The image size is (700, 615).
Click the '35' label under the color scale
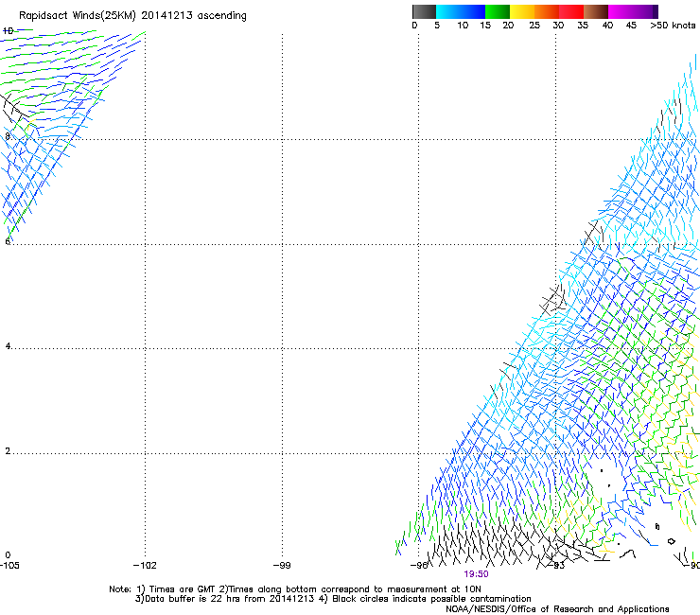coord(583,26)
